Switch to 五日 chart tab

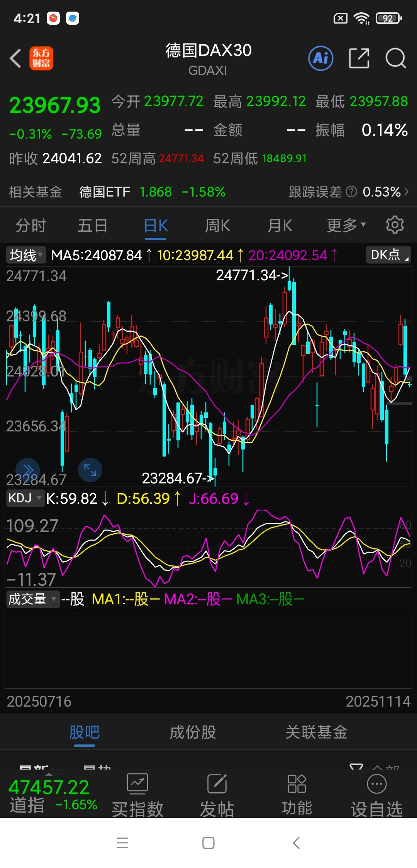[x=93, y=225]
